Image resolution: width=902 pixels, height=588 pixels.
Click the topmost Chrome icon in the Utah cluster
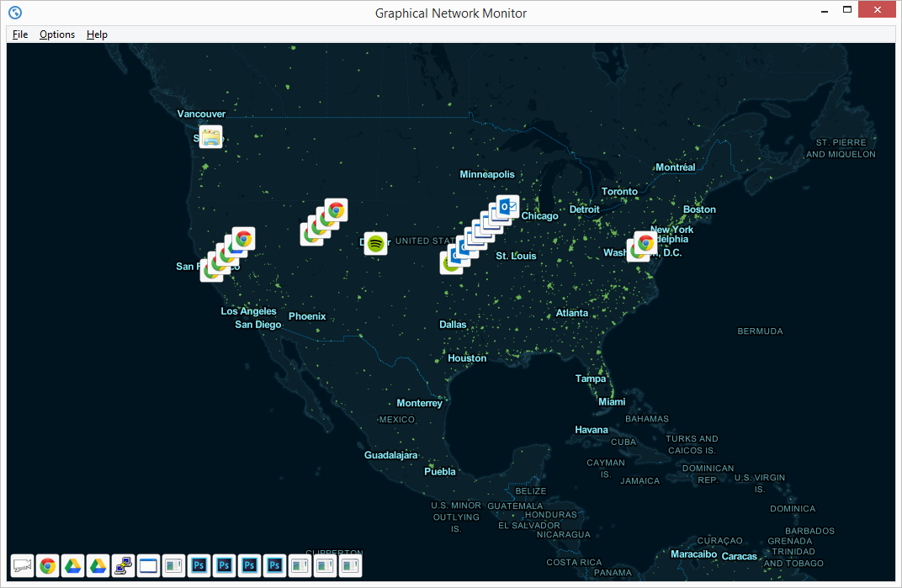336,209
